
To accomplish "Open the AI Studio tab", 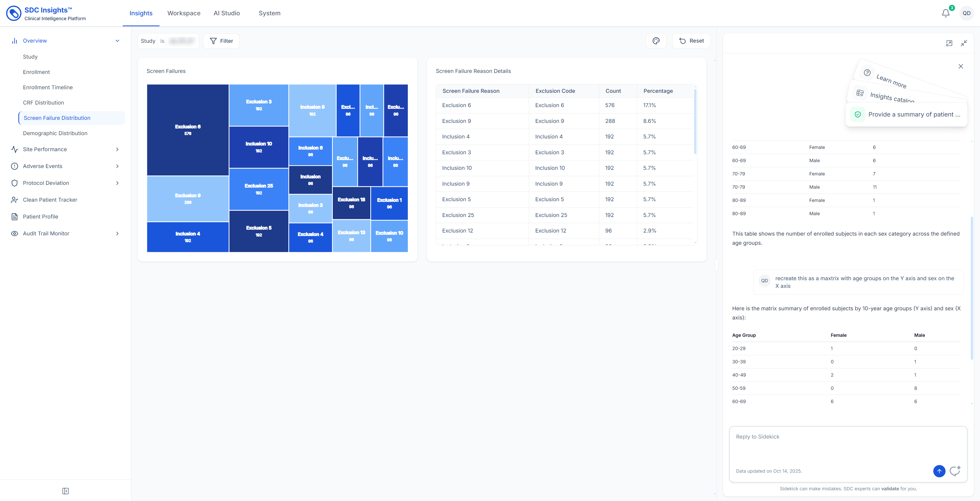I will pyautogui.click(x=227, y=13).
